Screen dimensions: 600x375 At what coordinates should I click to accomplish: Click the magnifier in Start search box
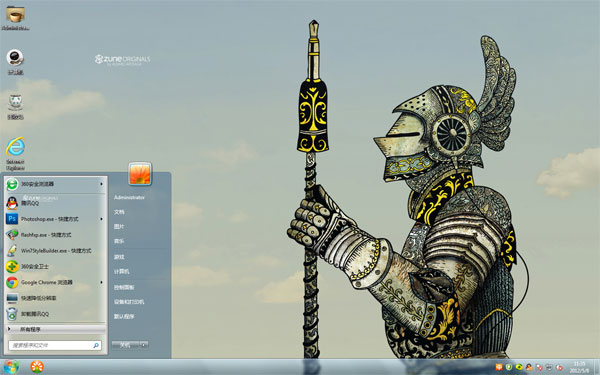[96, 346]
